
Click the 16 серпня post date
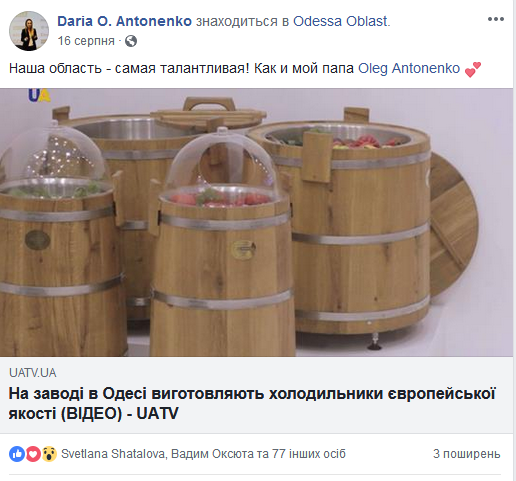(x=86, y=41)
